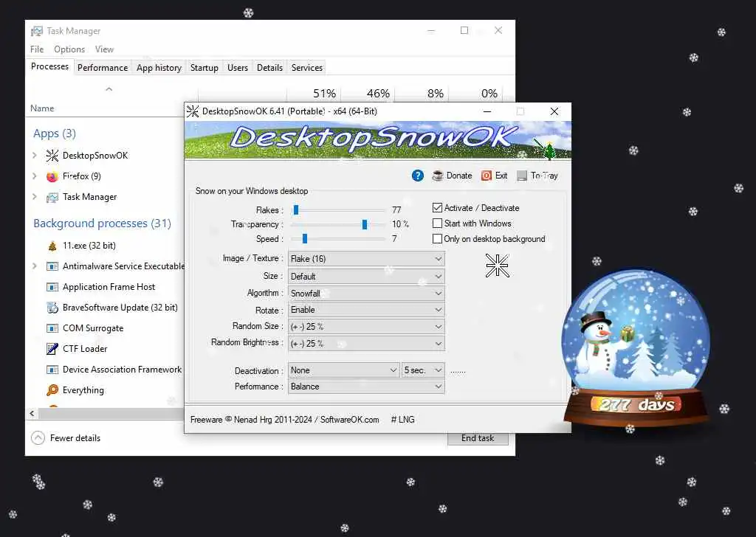Click Fewer details in Task Manager
This screenshot has width=756, height=537.
click(x=66, y=438)
